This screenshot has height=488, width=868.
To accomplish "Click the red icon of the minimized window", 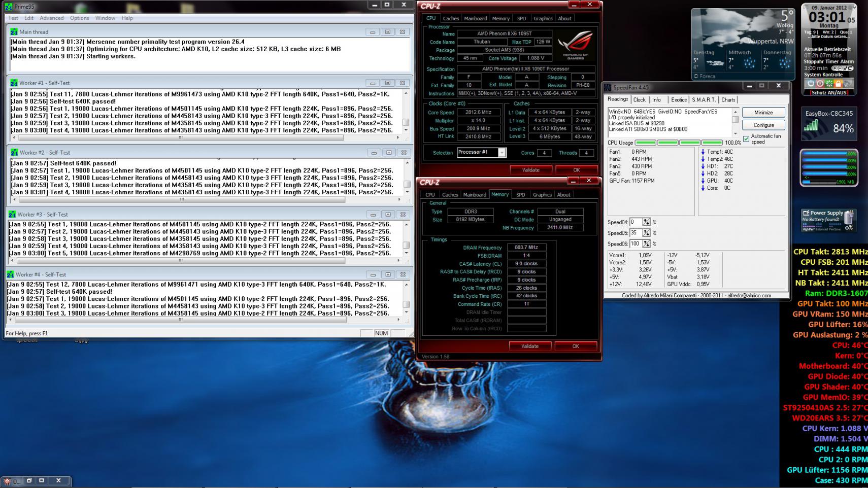I will [x=7, y=480].
